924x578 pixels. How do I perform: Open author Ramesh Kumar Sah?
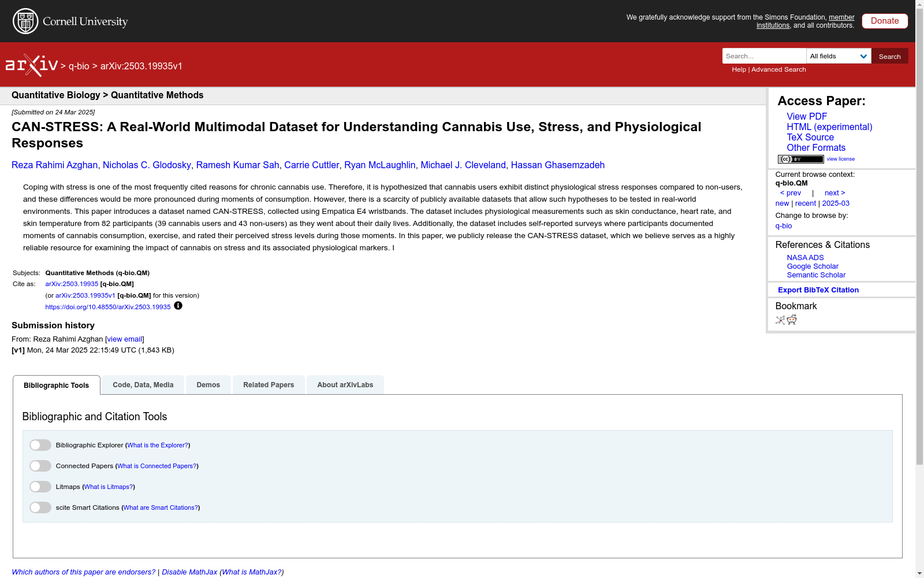point(238,165)
